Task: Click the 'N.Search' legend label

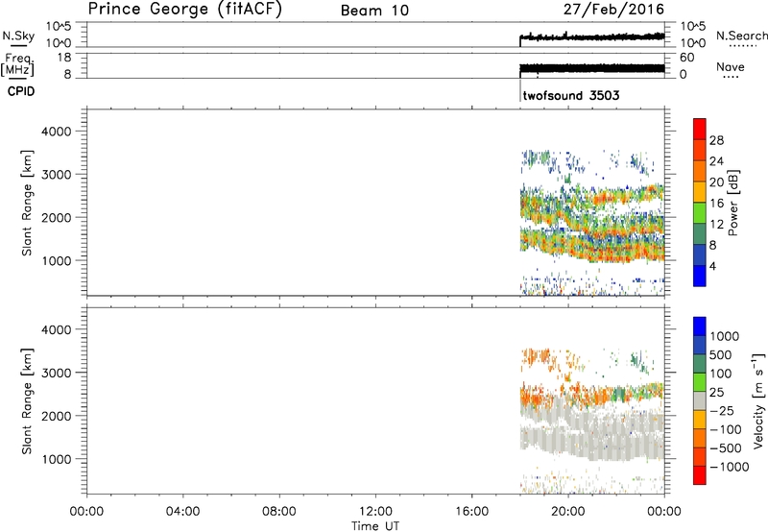Action: pos(742,36)
